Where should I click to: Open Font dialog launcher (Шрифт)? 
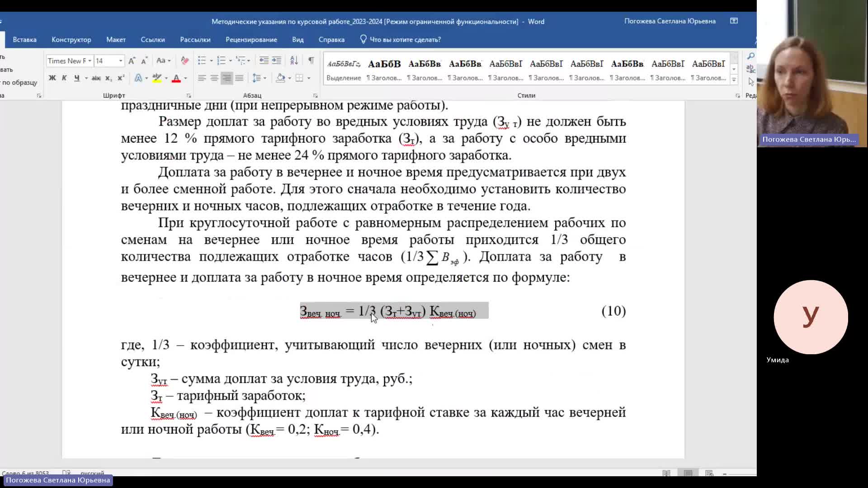pos(189,96)
